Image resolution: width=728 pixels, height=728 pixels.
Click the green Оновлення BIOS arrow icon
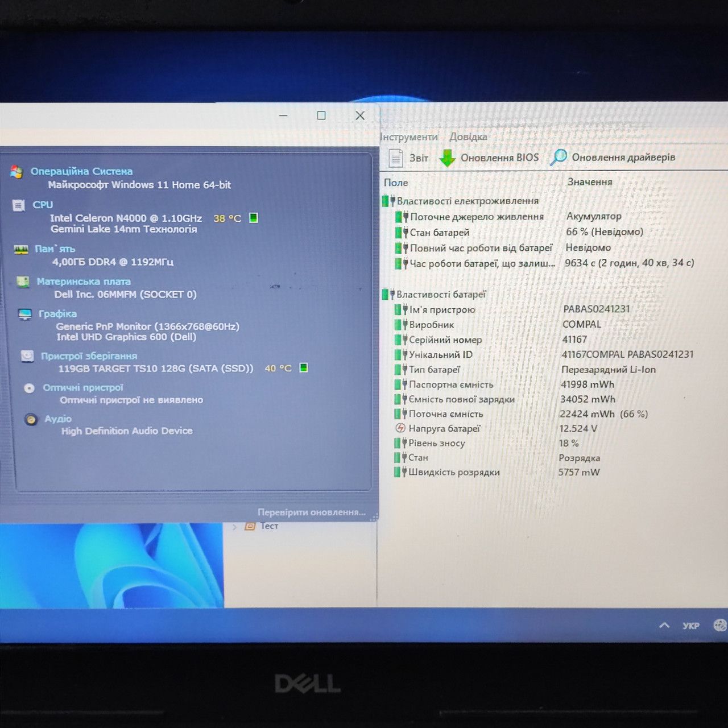[448, 158]
